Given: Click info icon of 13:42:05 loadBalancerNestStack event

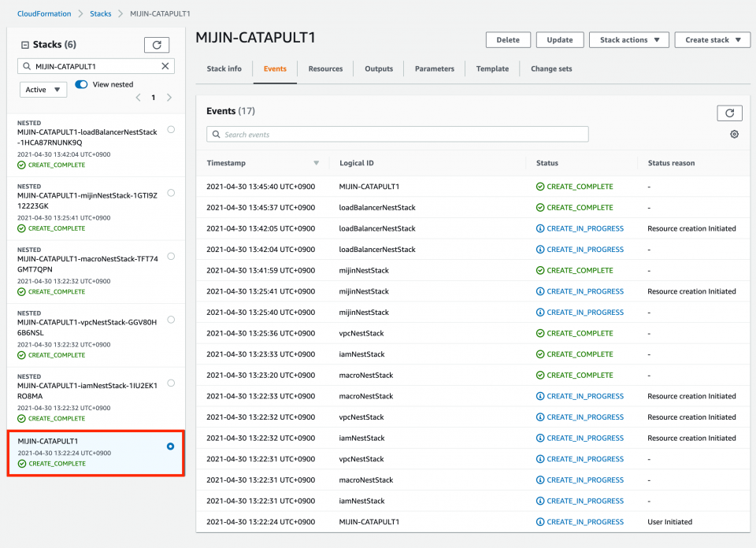Looking at the screenshot, I should 540,228.
